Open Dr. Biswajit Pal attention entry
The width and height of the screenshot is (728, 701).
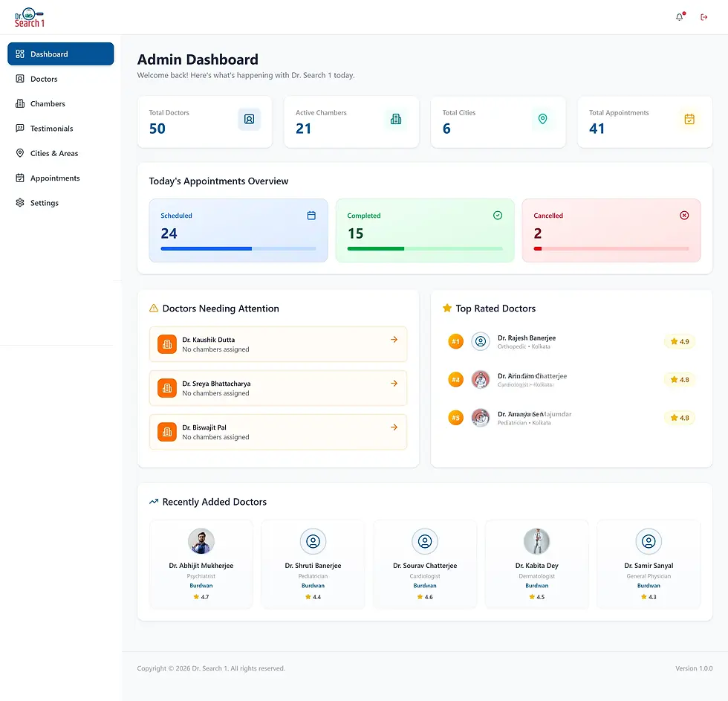coord(278,432)
